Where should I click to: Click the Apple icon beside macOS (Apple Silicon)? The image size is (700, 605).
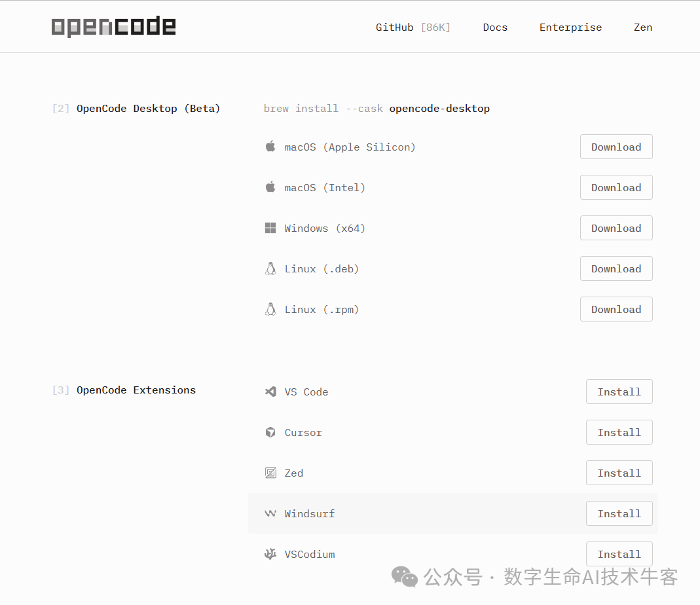click(270, 147)
